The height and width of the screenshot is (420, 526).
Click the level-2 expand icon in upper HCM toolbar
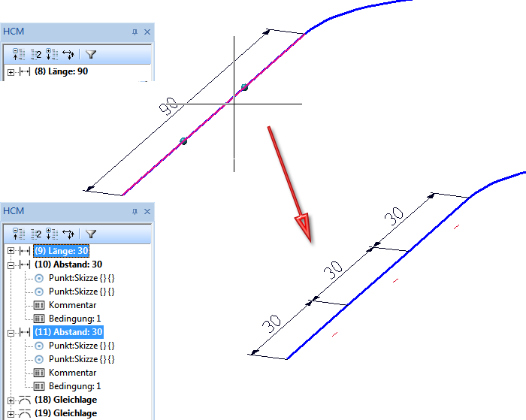36,54
